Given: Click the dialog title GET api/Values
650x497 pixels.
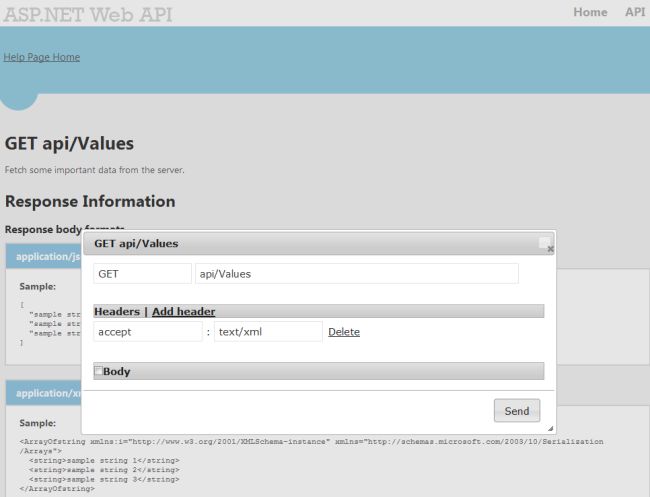Looking at the screenshot, I should (x=136, y=243).
